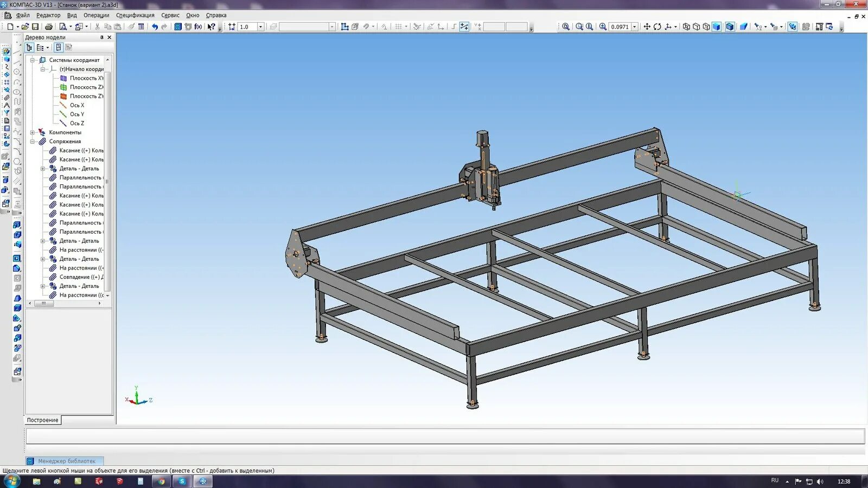
Task: Activate the Rotate view tool
Action: click(x=657, y=27)
